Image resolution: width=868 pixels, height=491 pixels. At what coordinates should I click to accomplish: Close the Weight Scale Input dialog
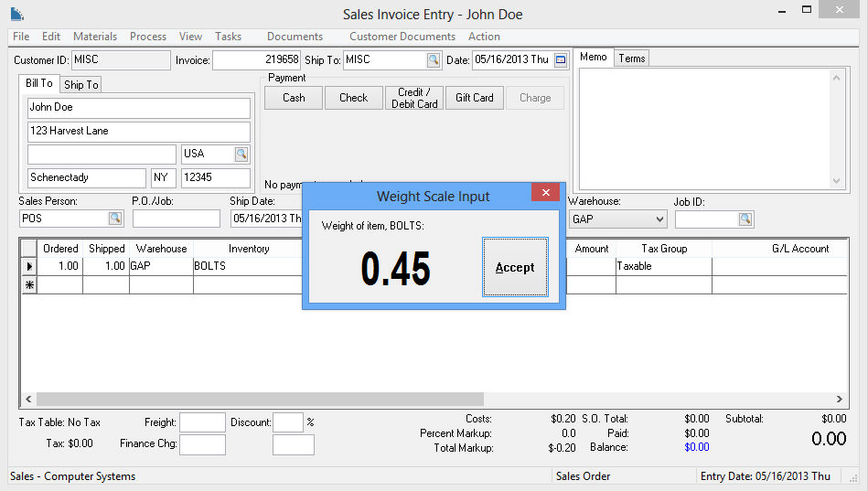pyautogui.click(x=545, y=193)
